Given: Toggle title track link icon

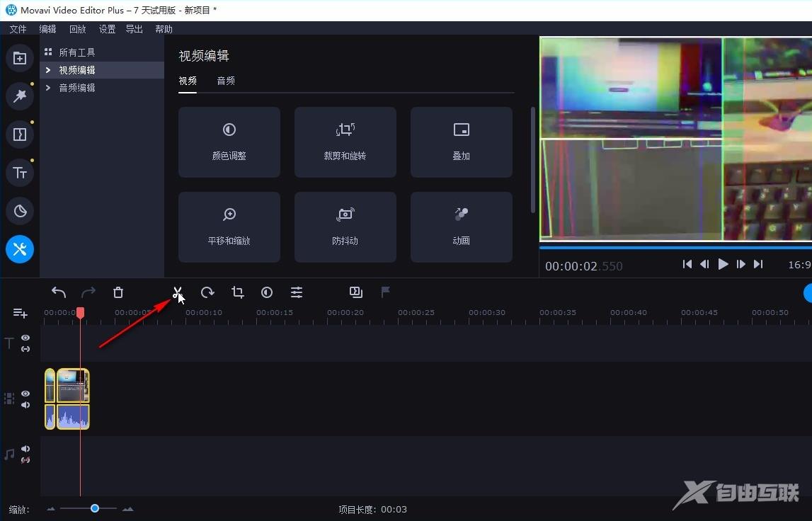Looking at the screenshot, I should pyautogui.click(x=25, y=349).
